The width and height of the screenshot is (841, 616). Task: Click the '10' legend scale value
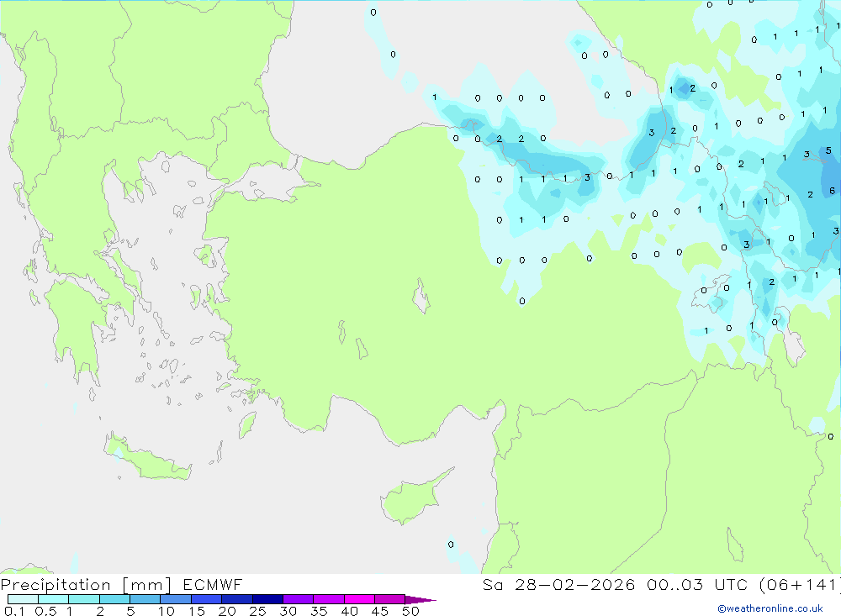point(167,611)
